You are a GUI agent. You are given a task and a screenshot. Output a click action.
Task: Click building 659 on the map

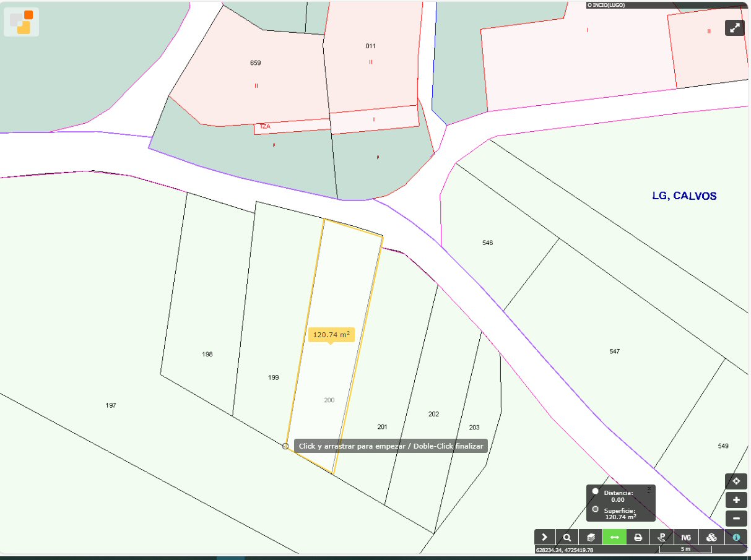(255, 63)
